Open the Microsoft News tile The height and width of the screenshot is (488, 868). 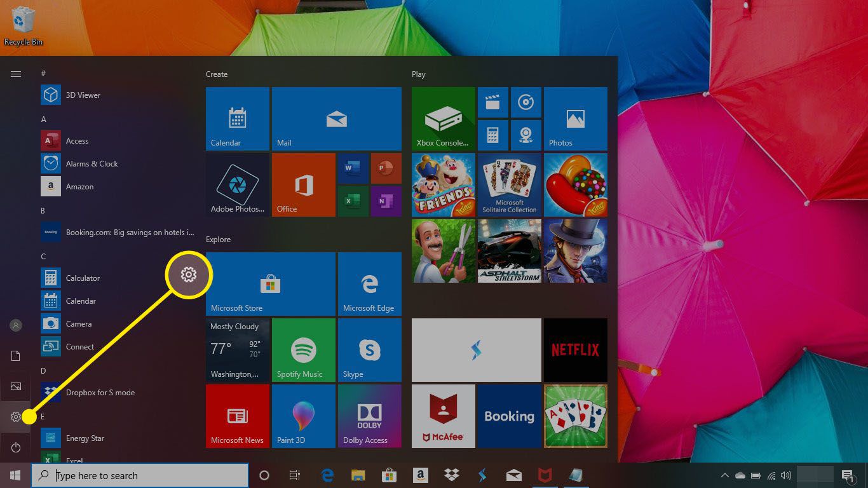click(237, 416)
